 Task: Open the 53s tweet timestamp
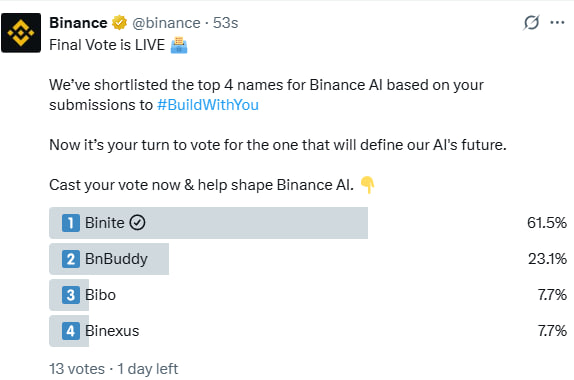[x=226, y=23]
